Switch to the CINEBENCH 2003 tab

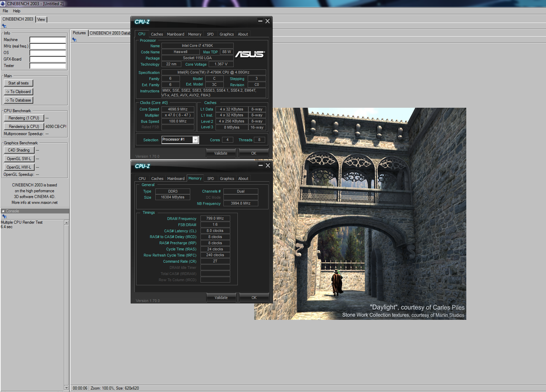(x=18, y=19)
